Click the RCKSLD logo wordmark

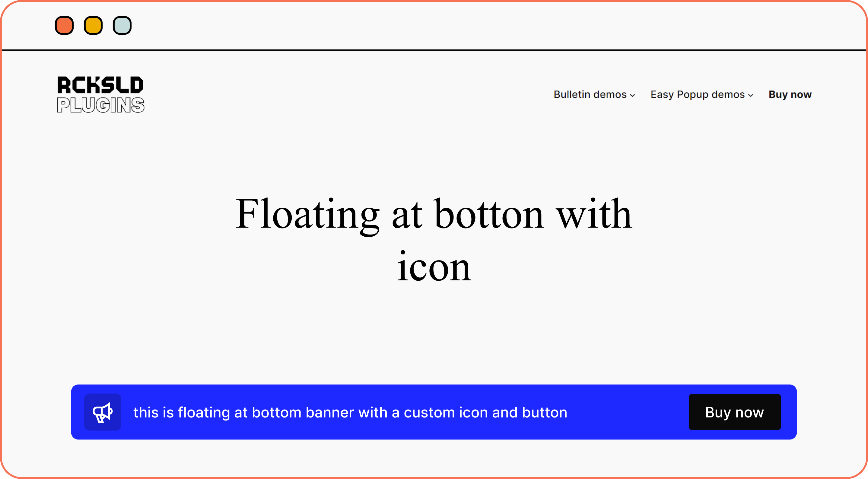(x=100, y=85)
